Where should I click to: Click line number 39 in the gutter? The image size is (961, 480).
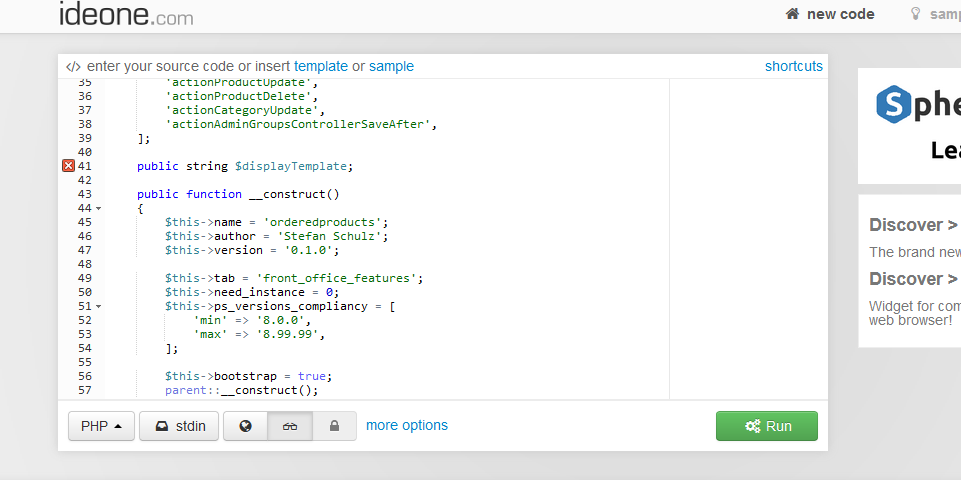point(85,139)
